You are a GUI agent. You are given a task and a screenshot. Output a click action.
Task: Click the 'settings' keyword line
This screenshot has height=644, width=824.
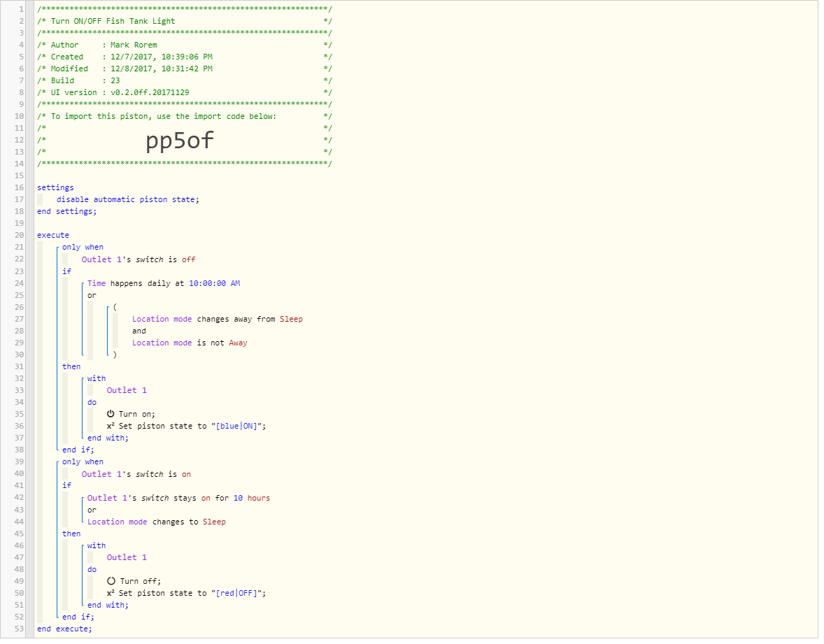coord(55,187)
